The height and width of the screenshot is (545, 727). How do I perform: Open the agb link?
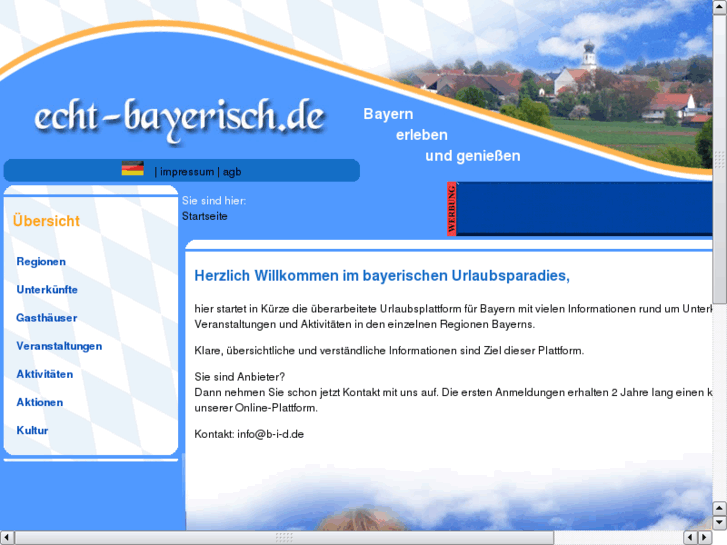(x=232, y=172)
